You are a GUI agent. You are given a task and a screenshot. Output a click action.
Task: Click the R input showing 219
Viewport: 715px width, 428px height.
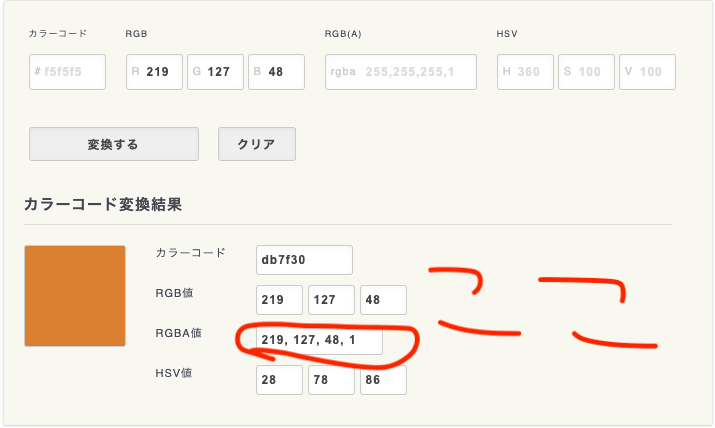tap(154, 72)
